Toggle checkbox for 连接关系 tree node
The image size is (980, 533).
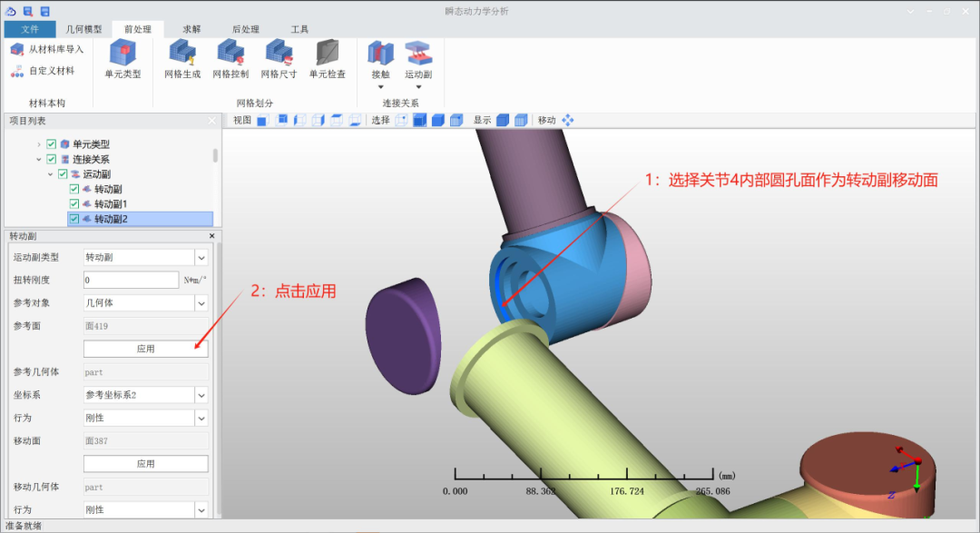tap(51, 159)
